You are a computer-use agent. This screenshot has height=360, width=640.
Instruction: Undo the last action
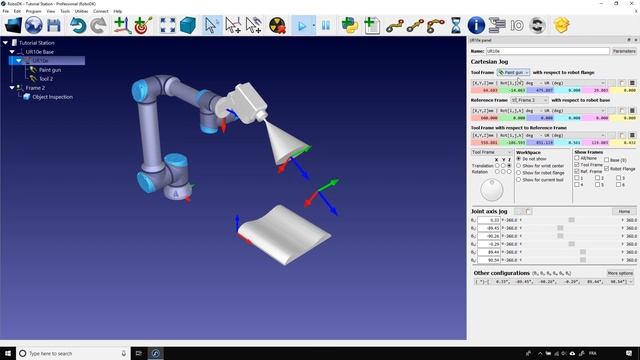pyautogui.click(x=78, y=25)
